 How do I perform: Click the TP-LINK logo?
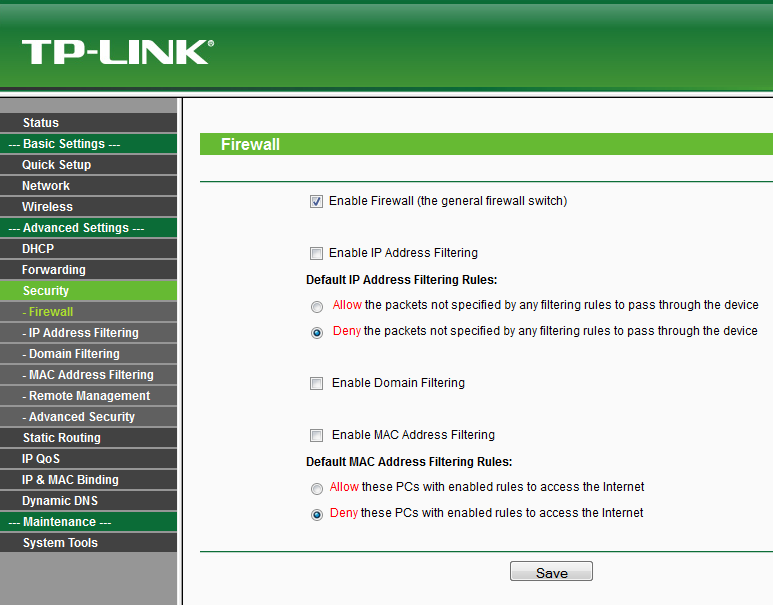tap(117, 52)
